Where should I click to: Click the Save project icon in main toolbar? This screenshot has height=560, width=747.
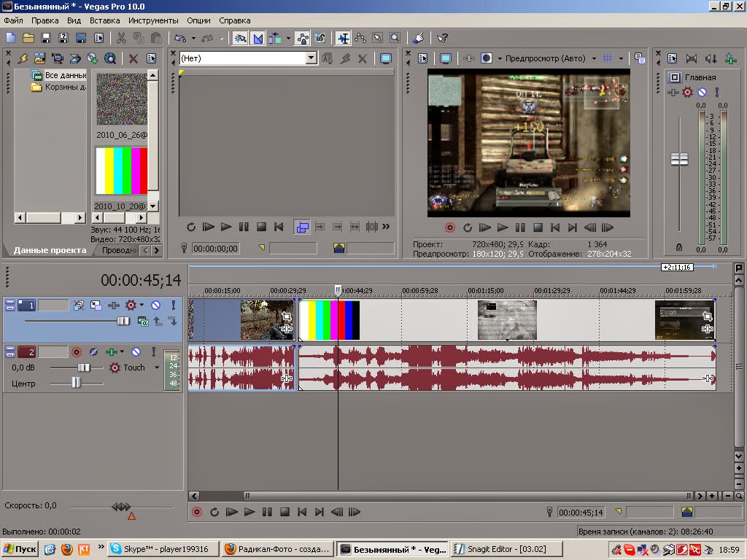click(x=45, y=38)
